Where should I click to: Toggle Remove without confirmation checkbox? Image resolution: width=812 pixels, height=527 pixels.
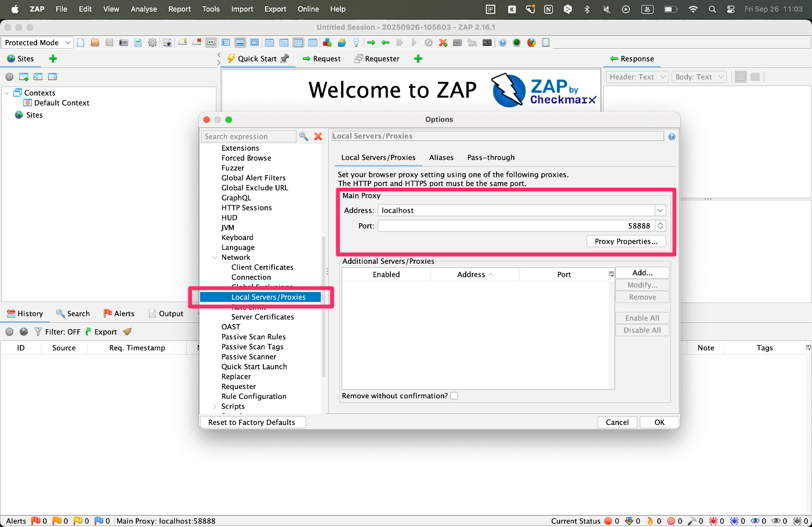(454, 396)
